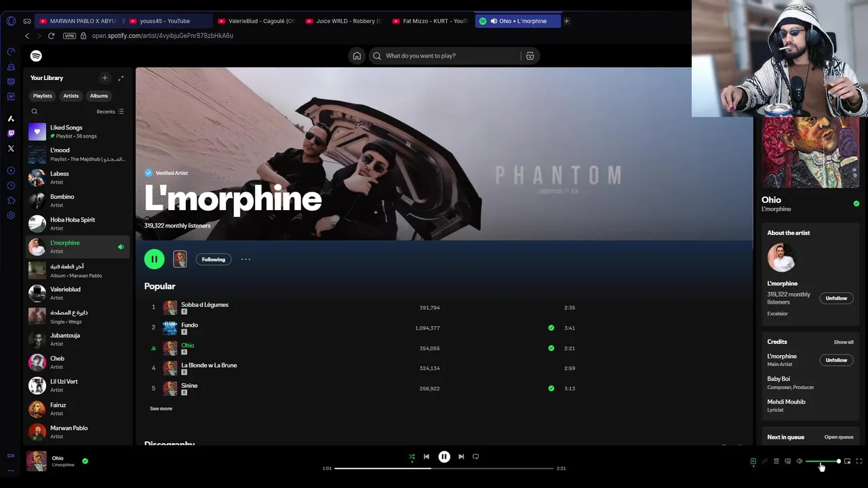Expand Your Library with the arrows icon

click(x=121, y=78)
